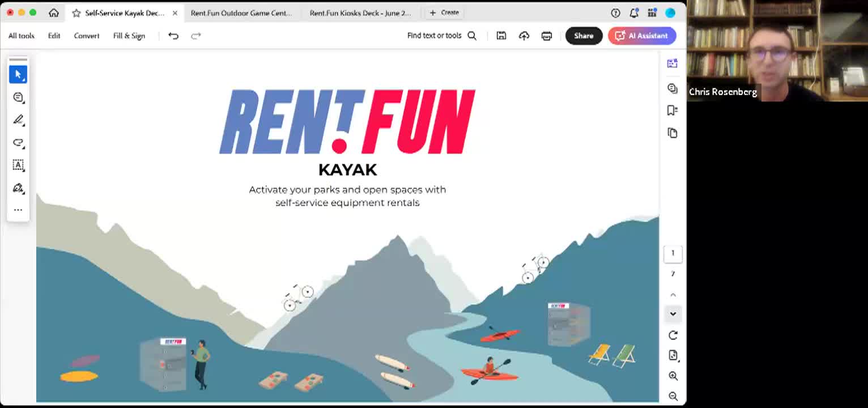Open the Fill & Sign tool
Screen dimensions: 868x408
(x=129, y=36)
